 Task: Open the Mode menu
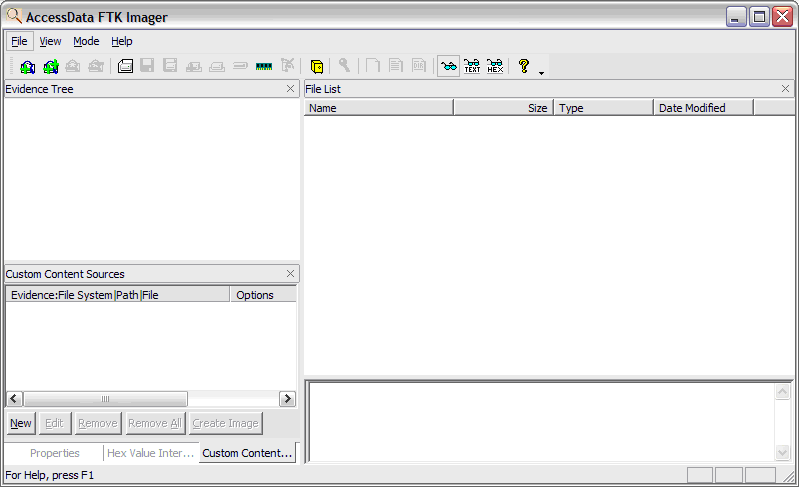[86, 41]
